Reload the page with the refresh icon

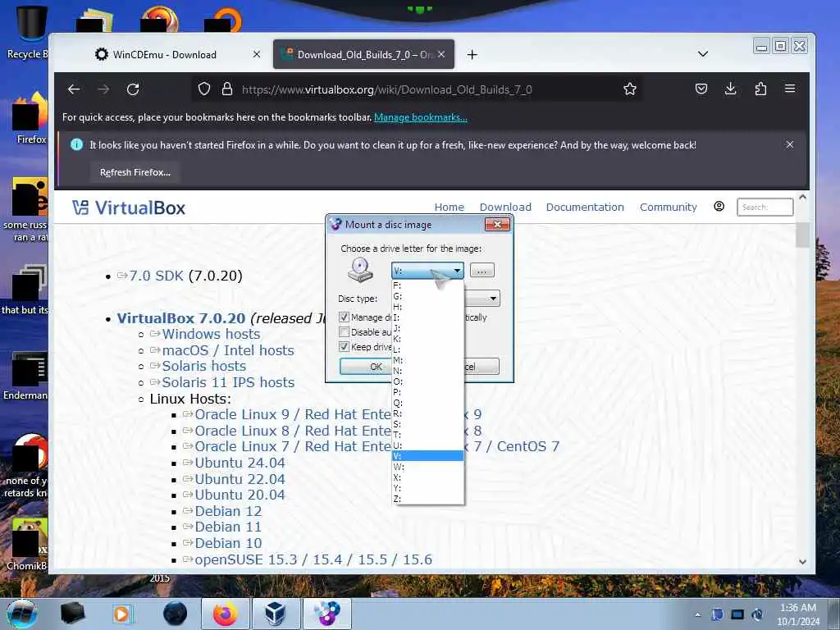pyautogui.click(x=133, y=89)
